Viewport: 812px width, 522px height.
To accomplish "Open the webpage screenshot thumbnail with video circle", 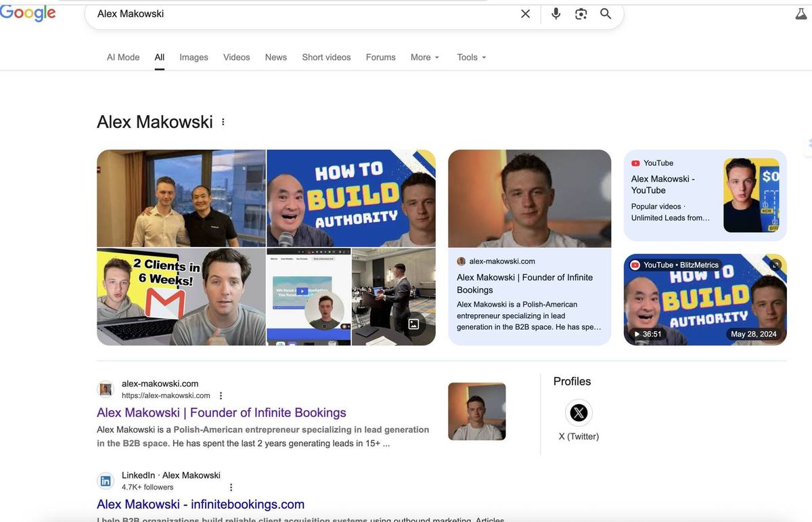I will coord(309,297).
